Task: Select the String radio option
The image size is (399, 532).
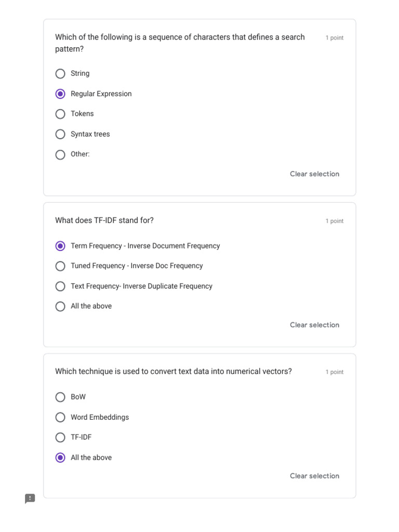Action: 60,74
